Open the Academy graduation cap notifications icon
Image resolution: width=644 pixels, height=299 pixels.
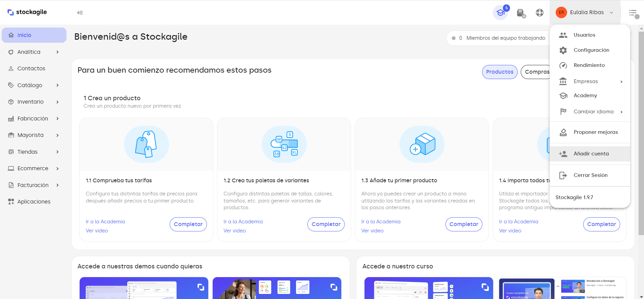point(501,13)
